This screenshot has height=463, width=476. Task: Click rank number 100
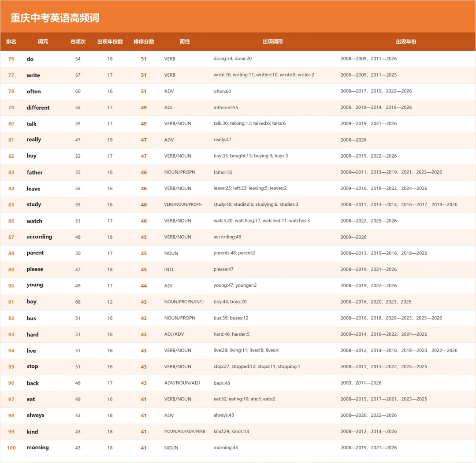(x=11, y=448)
